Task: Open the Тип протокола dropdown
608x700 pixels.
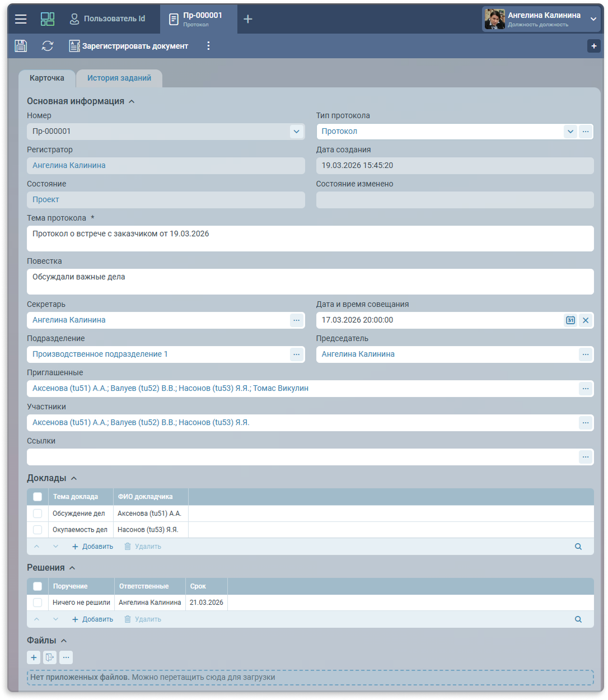Action: click(x=570, y=132)
